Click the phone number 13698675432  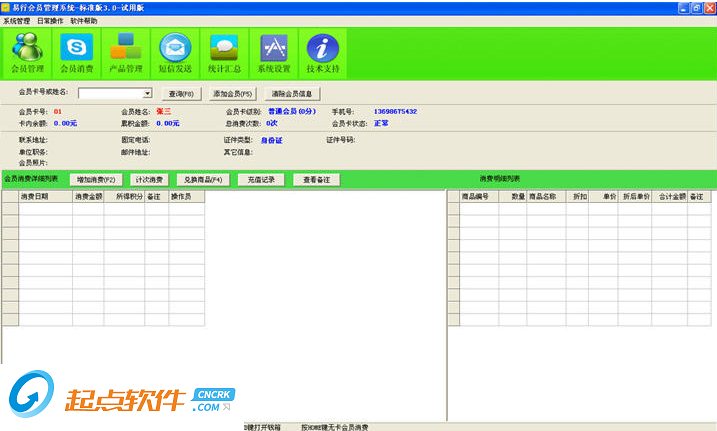click(x=395, y=112)
